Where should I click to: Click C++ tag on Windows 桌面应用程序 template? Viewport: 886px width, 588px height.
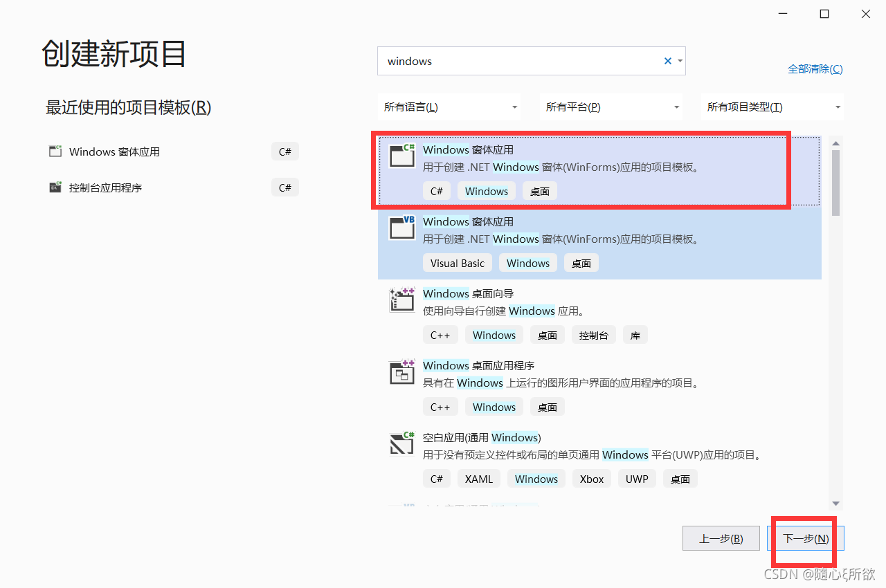440,407
